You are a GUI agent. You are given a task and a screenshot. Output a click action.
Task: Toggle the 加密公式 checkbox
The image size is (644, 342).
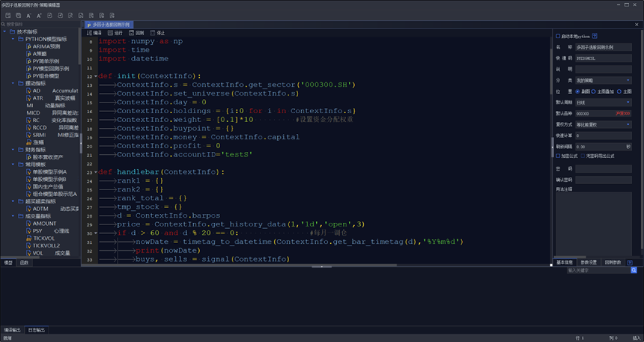tap(558, 156)
